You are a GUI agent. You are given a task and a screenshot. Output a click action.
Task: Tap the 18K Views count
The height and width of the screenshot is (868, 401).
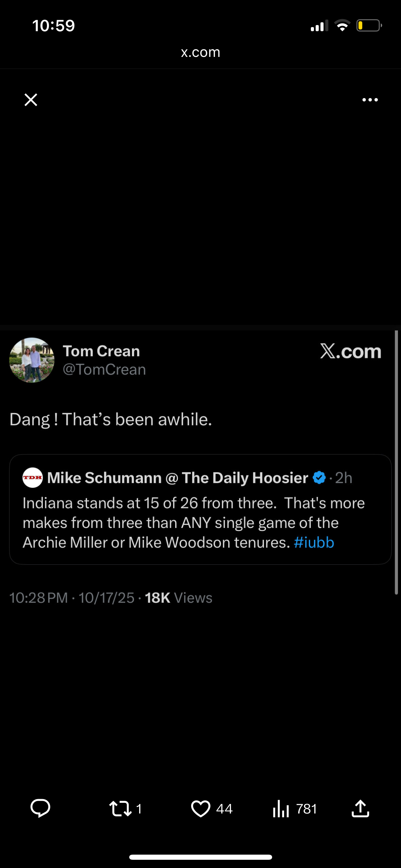[178, 598]
